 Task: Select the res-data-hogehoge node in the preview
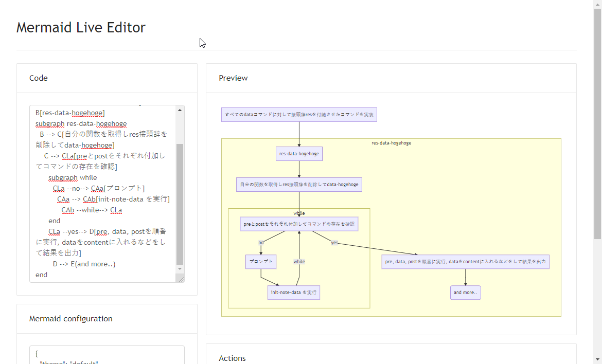click(299, 154)
